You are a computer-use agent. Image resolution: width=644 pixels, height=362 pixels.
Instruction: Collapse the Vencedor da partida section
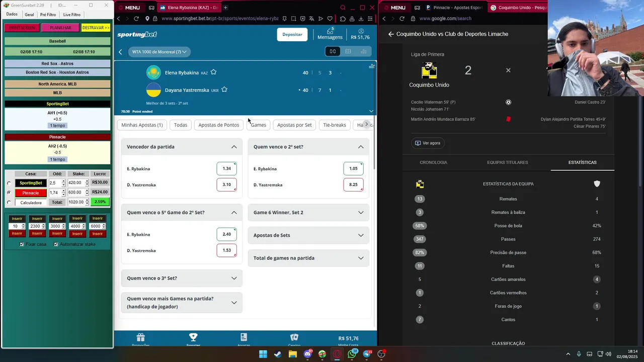coord(234,147)
